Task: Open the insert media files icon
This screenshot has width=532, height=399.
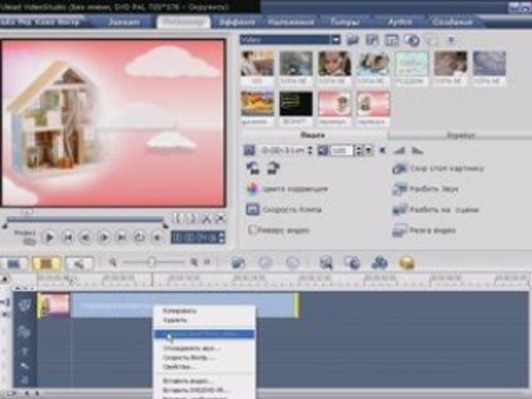Action: (x=238, y=263)
